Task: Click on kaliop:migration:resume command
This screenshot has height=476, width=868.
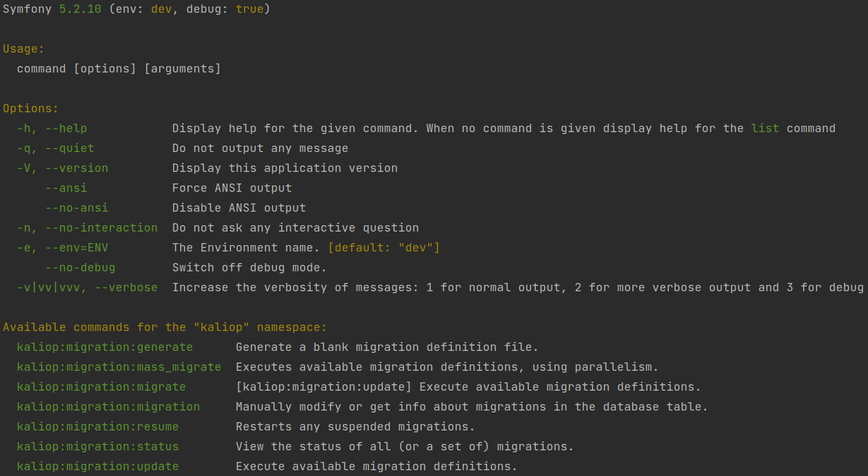Action: click(98, 427)
